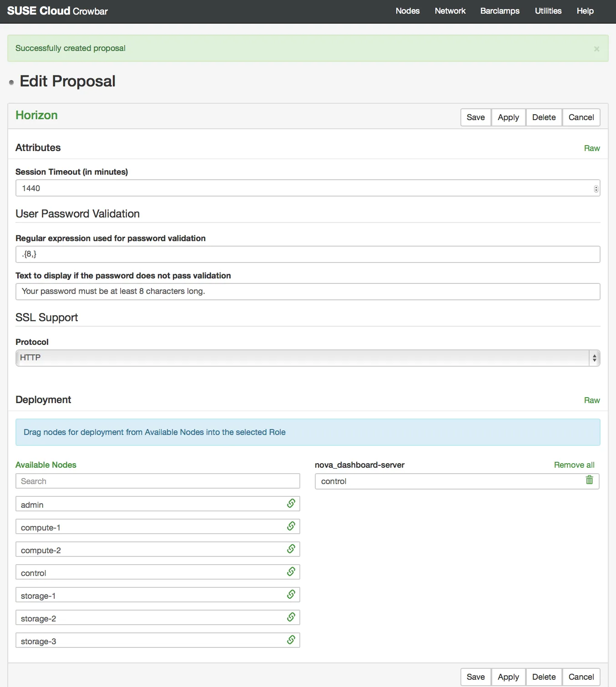Image resolution: width=616 pixels, height=687 pixels.
Task: Open the Barclamps menu
Action: coord(500,11)
